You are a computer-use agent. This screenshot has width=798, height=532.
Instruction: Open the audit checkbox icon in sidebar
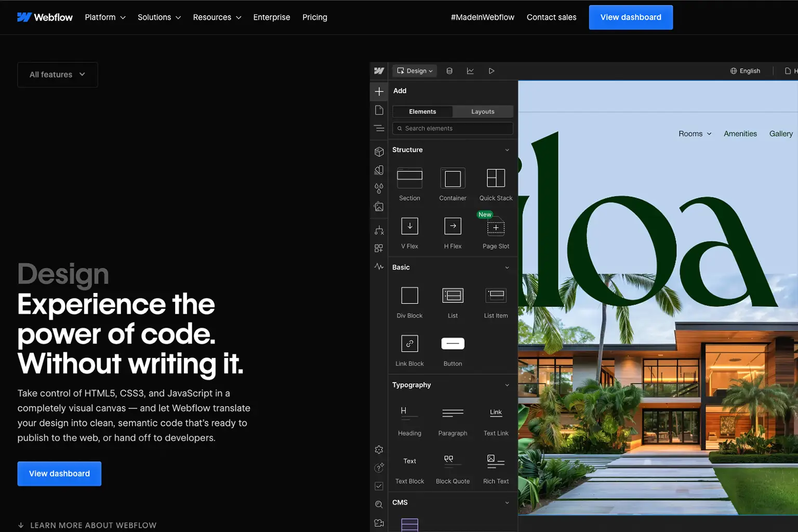(379, 486)
